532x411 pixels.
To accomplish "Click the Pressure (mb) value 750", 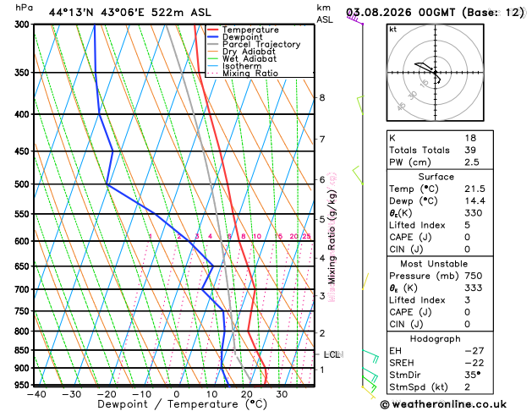I will pos(474,276).
